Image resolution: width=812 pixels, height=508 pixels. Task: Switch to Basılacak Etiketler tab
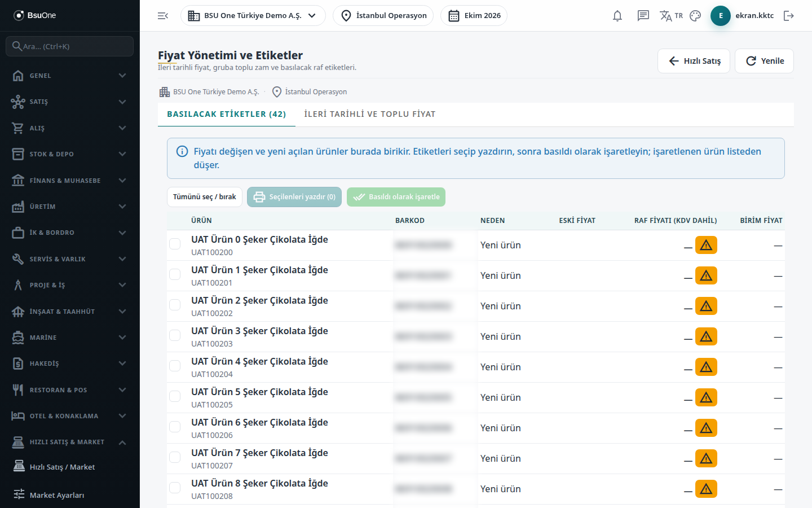227,114
